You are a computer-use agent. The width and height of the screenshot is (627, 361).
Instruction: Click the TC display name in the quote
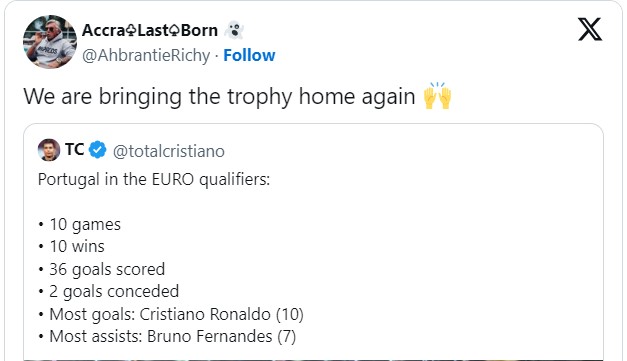pos(74,150)
